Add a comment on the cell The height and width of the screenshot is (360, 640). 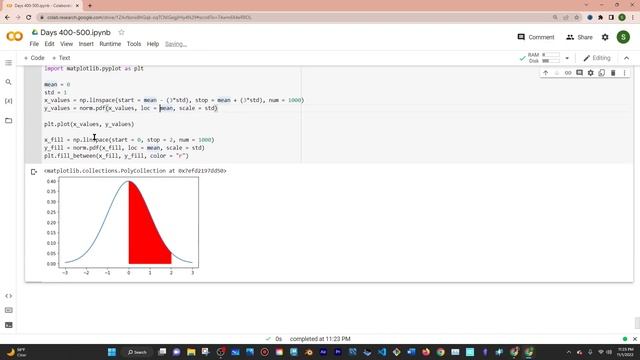[579, 73]
